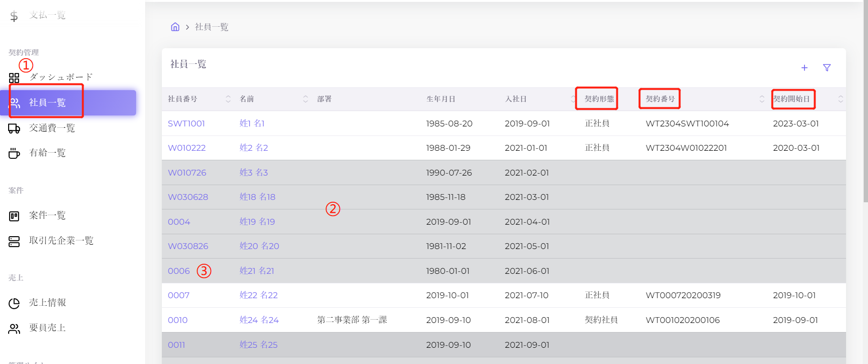This screenshot has width=868, height=364.
Task: Toggle sort arrows on 名前 column
Action: 306,99
